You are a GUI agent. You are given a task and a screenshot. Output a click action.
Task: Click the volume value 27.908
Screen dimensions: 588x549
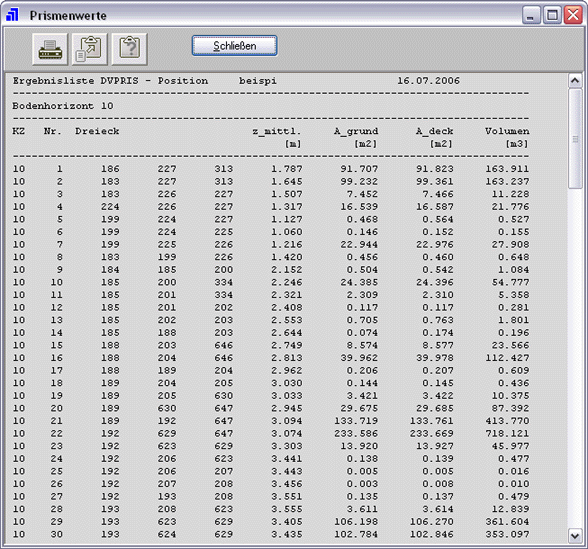click(510, 244)
